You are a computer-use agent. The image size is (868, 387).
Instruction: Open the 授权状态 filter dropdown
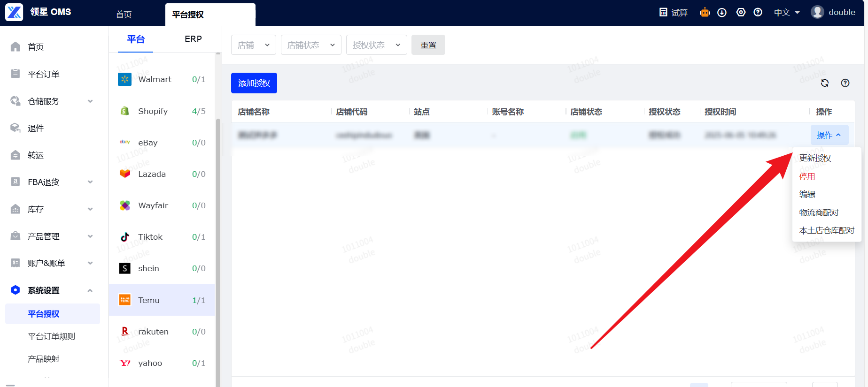(377, 45)
